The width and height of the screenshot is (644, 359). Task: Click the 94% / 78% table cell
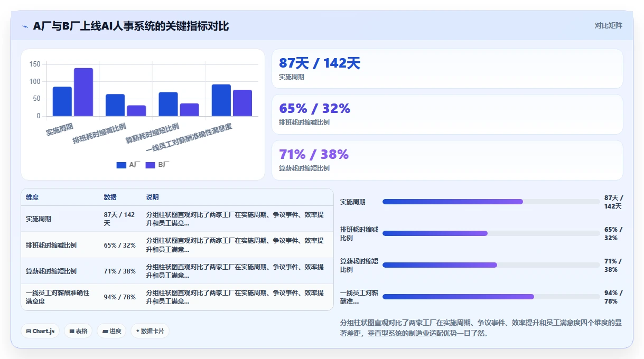120,297
